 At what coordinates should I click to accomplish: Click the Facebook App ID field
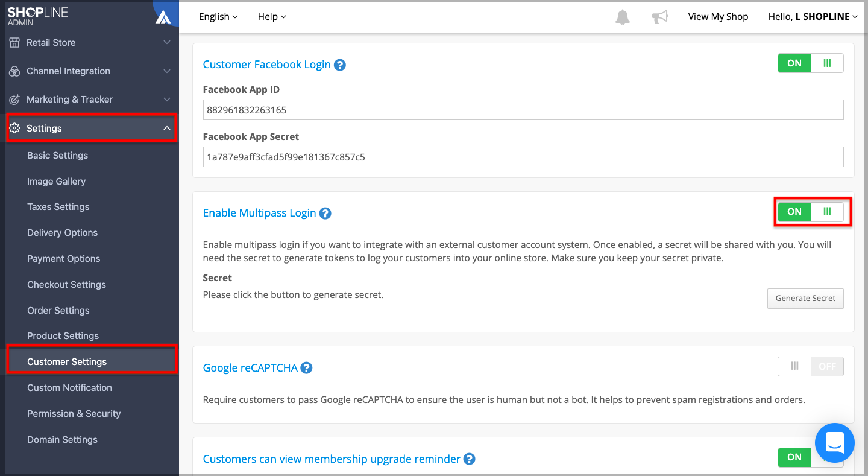523,110
